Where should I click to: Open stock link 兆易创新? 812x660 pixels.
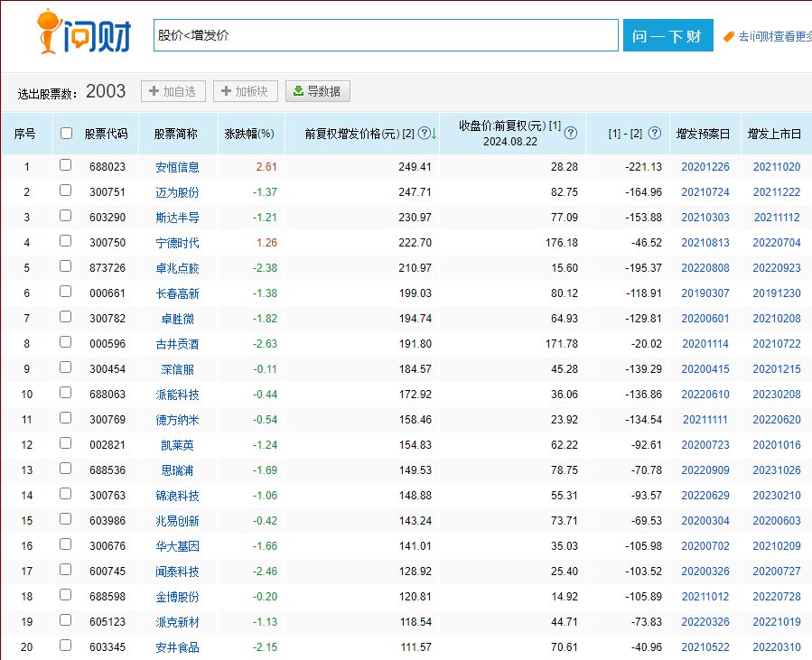[x=177, y=521]
